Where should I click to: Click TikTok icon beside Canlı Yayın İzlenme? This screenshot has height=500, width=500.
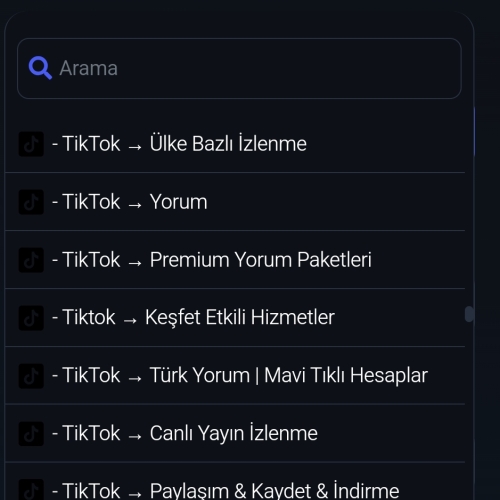(x=31, y=434)
